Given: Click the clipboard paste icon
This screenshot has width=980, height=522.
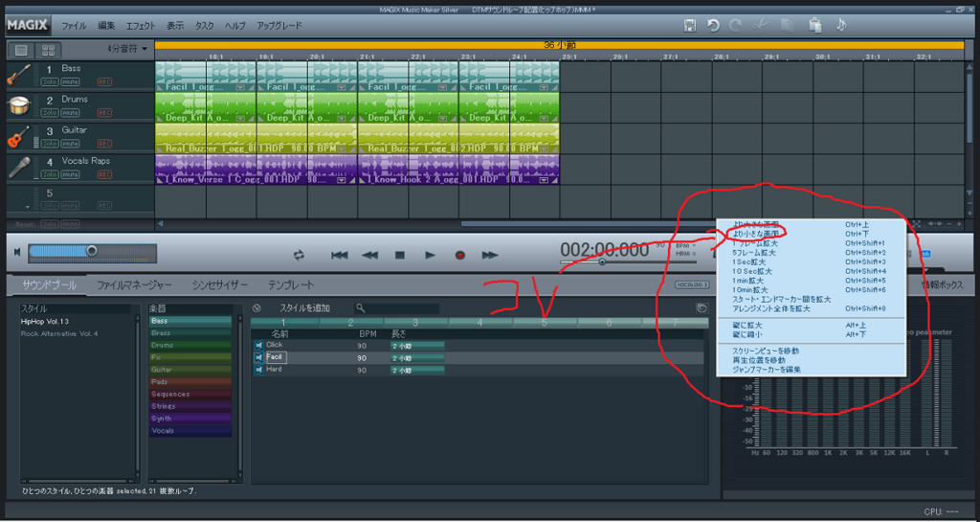Looking at the screenshot, I should point(814,26).
